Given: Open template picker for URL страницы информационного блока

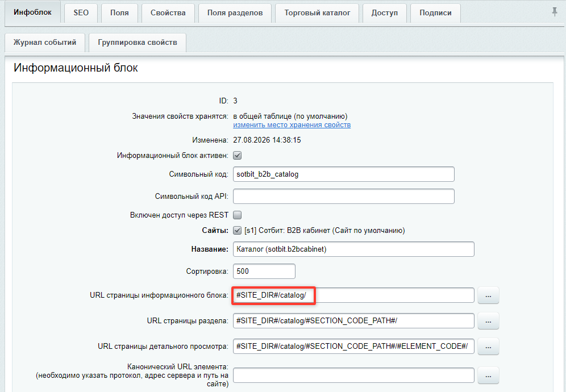Looking at the screenshot, I should (x=488, y=295).
